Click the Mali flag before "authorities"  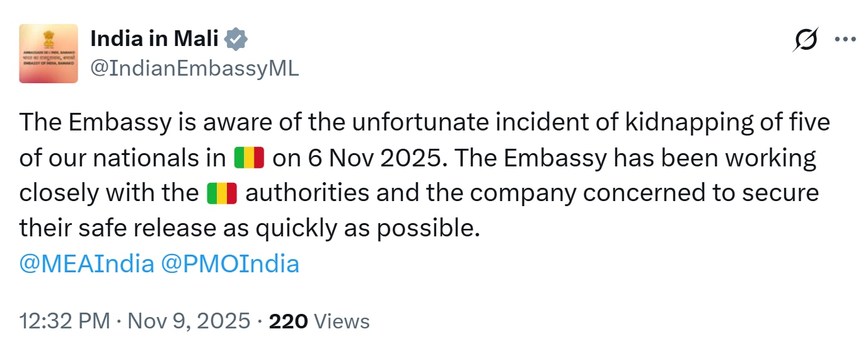222,193
